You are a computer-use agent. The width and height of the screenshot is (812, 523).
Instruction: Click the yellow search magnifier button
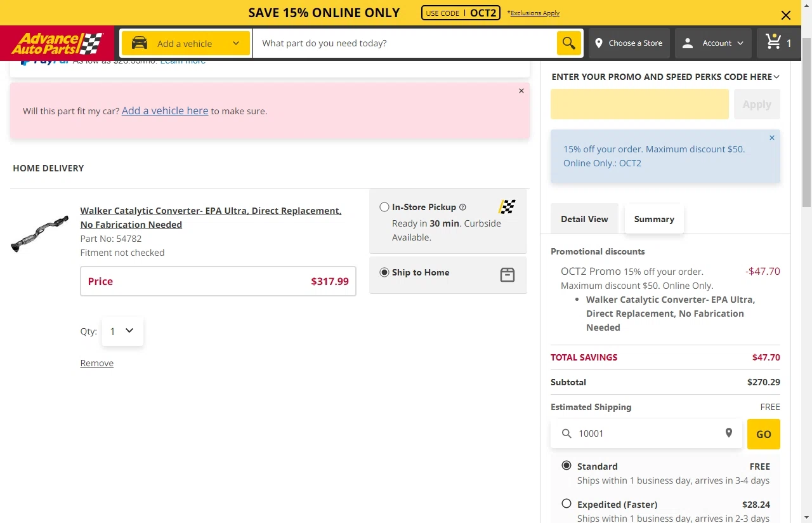[x=569, y=43]
